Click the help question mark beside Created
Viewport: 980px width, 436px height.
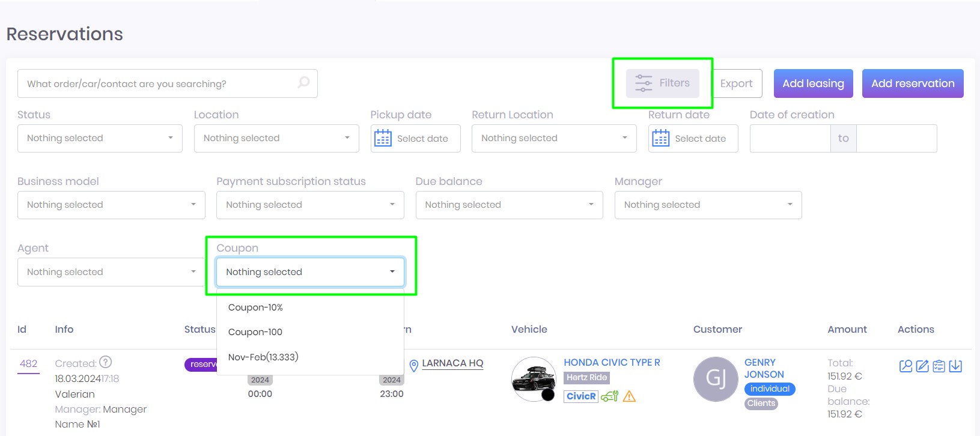pos(106,362)
